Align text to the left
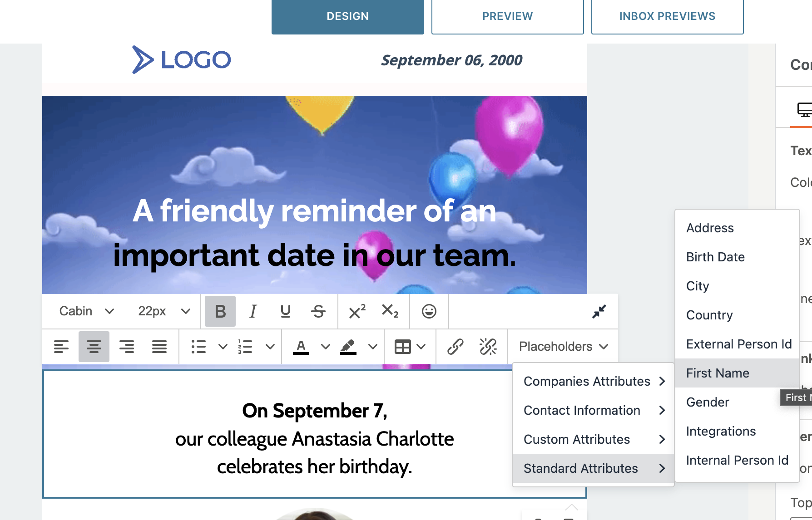812x520 pixels. point(61,347)
